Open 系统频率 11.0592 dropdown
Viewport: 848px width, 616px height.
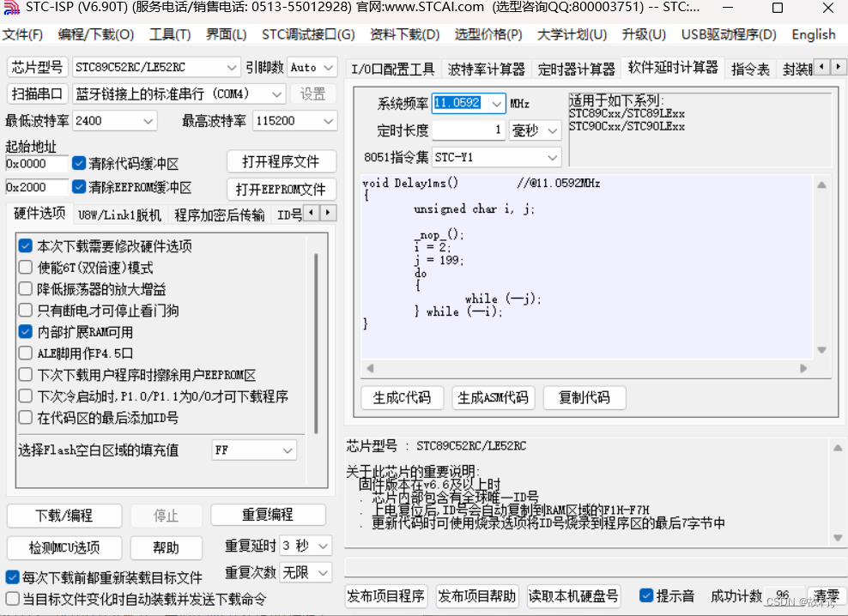pos(496,103)
